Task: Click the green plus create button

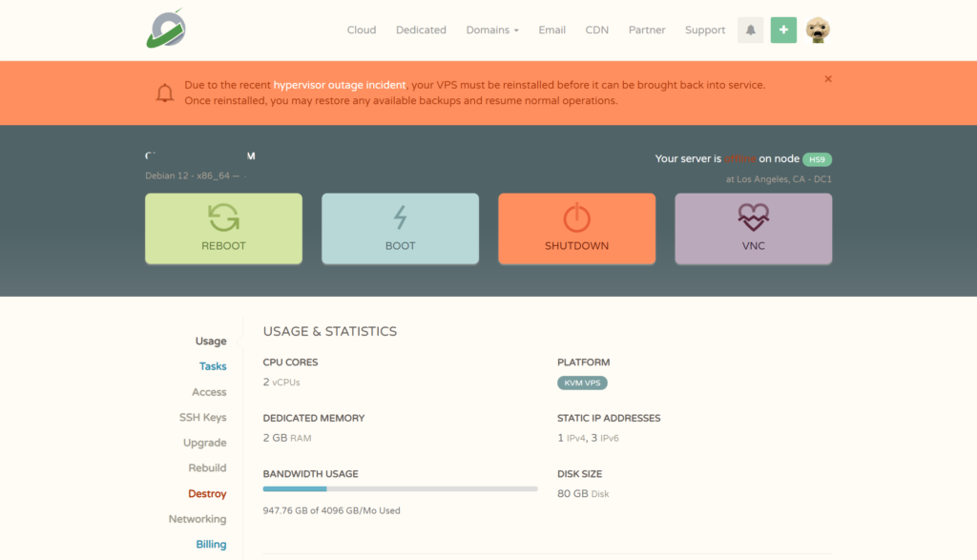Action: pos(783,30)
